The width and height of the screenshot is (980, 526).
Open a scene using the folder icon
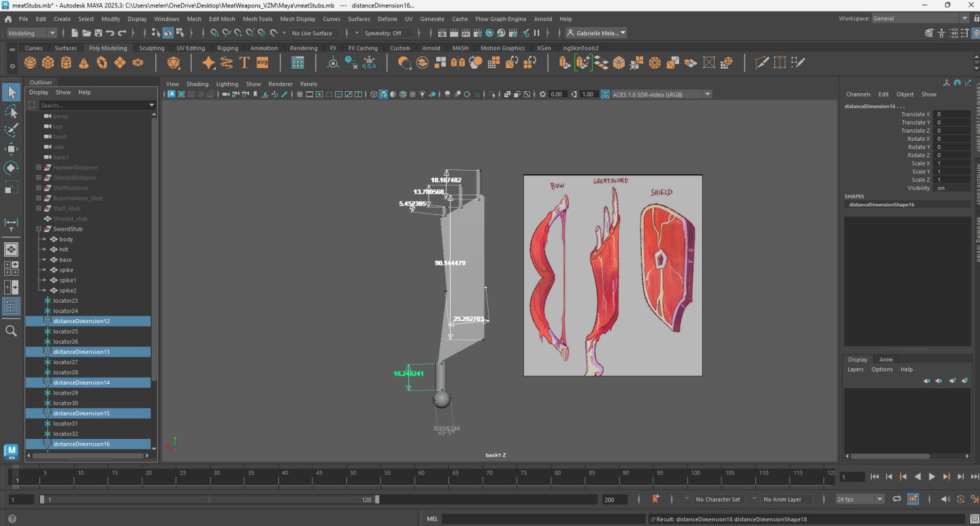pyautogui.click(x=86, y=33)
